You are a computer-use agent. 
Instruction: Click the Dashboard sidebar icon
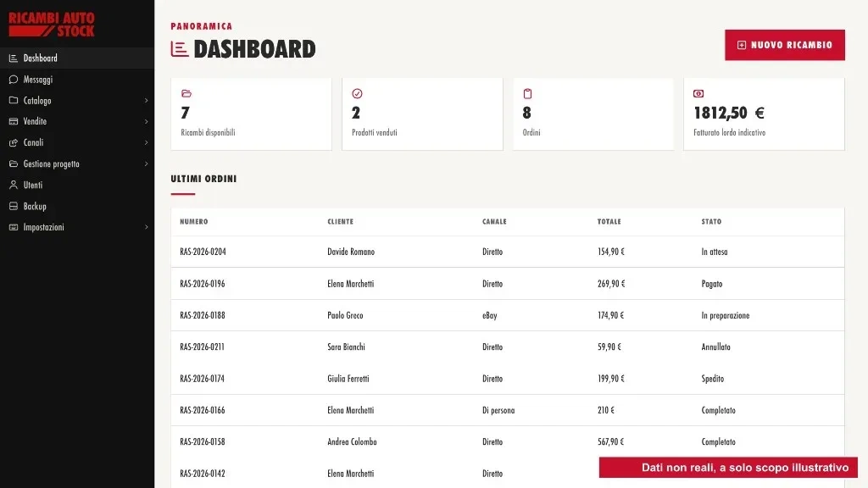point(14,58)
